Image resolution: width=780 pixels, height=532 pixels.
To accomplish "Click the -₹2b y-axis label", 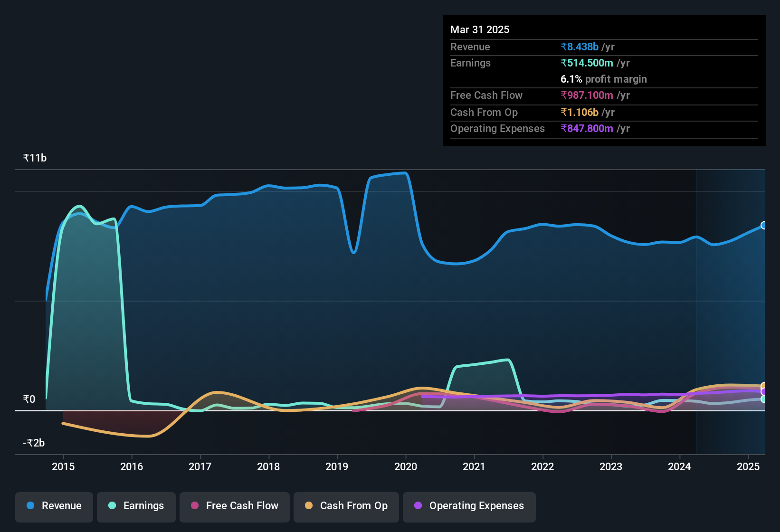I will coord(34,443).
